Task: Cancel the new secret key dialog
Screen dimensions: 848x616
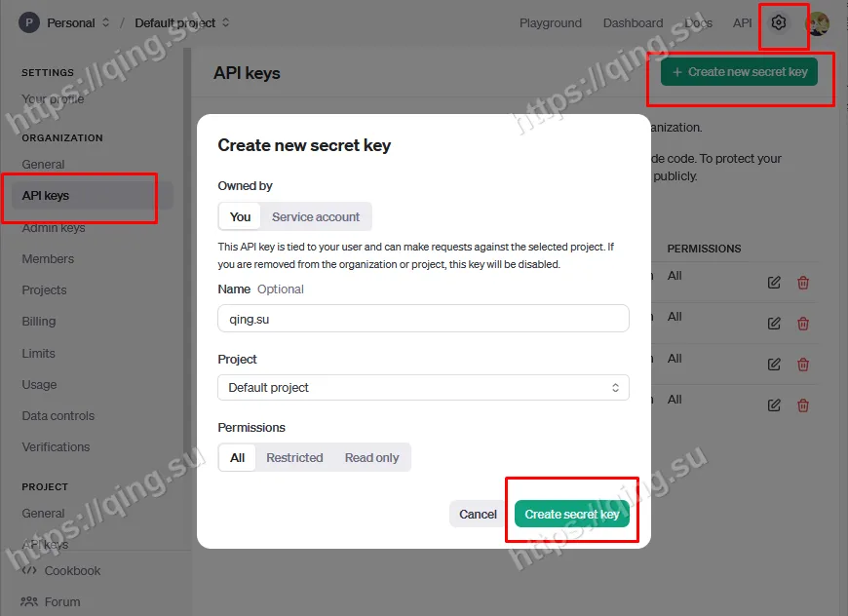Action: [x=478, y=514]
